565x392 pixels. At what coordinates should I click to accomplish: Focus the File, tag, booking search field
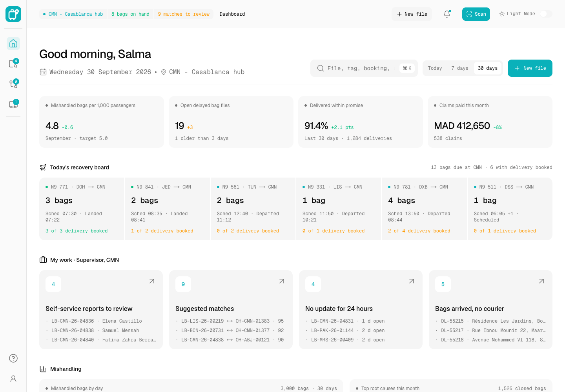[364, 68]
